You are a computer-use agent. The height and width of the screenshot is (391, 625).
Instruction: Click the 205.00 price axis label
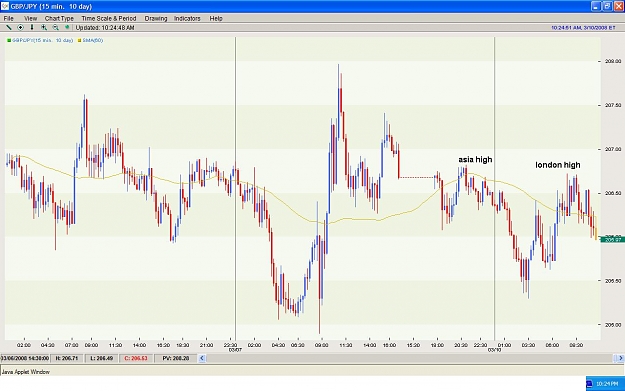click(613, 324)
